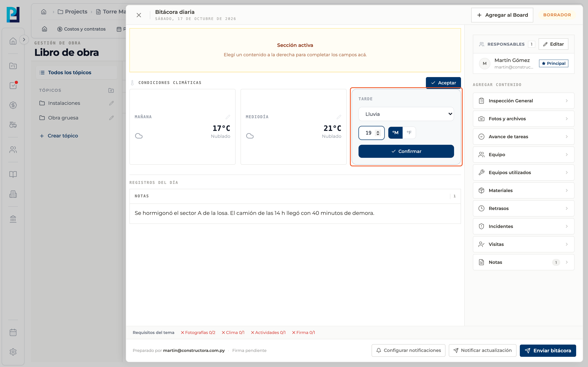
Task: Expand the left sidebar with chevron
Action: [24, 40]
